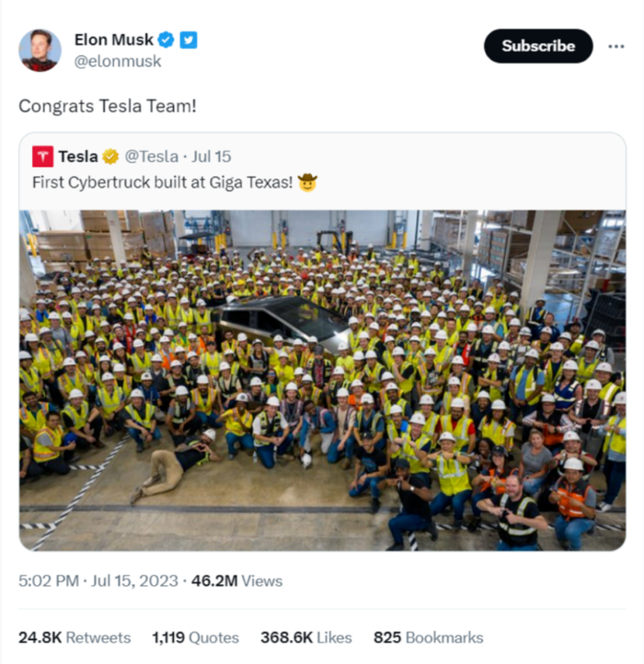Click the red Tesla logo avatar
Screen dimensions: 644x664
click(42, 155)
